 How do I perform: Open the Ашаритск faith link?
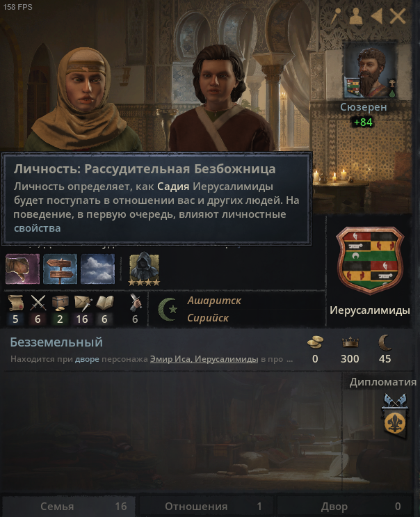[x=214, y=301]
